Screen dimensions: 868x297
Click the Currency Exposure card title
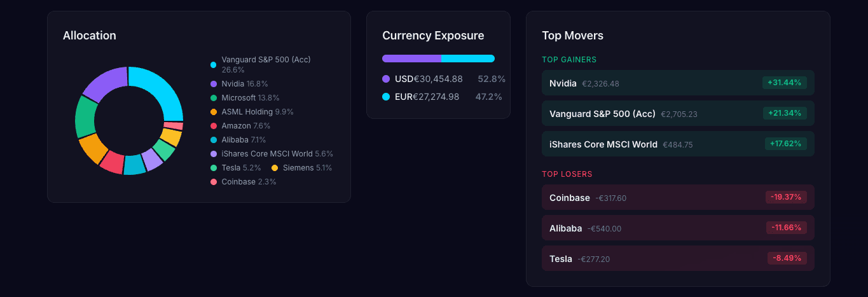click(433, 36)
